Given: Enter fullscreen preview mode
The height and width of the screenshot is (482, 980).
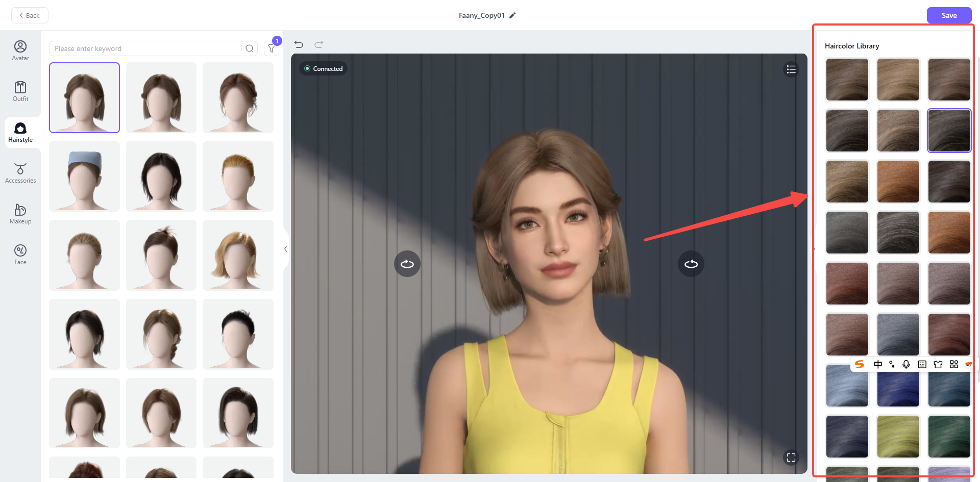Looking at the screenshot, I should [x=791, y=458].
